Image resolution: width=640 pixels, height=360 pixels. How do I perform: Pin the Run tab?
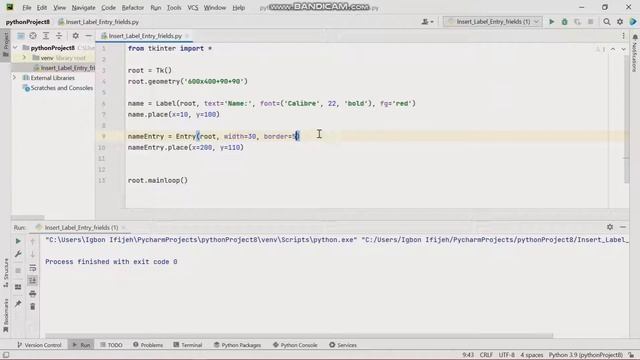pos(18,304)
